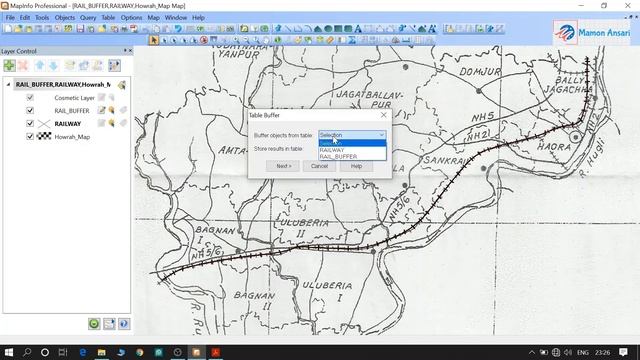Click help question icon at Layer Control bottom
640x360 pixels.
(124, 324)
